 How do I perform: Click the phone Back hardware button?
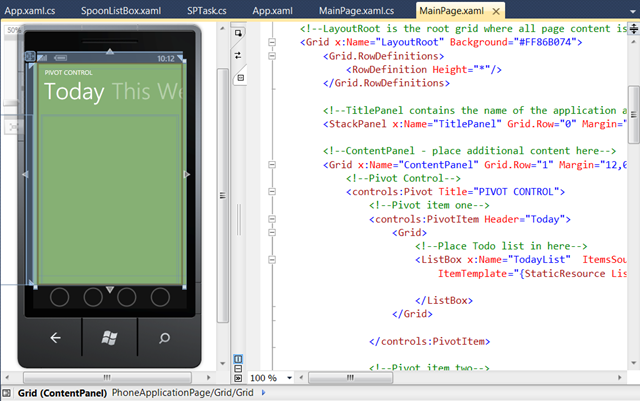click(x=55, y=338)
